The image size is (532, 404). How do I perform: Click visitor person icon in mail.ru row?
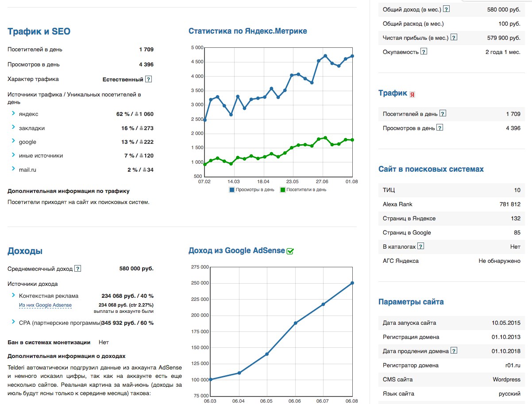(x=144, y=170)
